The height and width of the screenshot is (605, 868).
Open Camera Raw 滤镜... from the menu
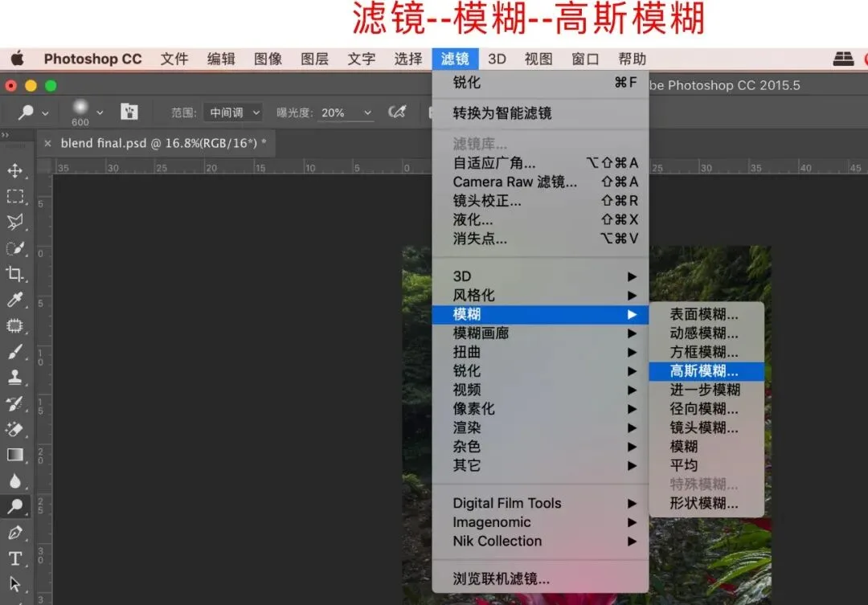point(540,182)
